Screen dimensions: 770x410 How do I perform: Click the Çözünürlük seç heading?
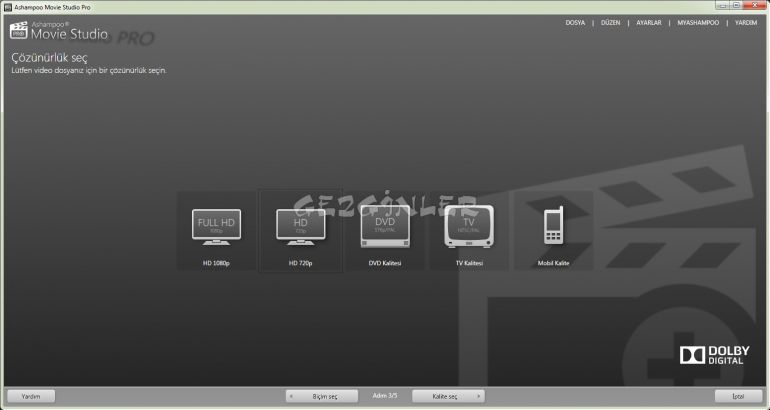(x=49, y=58)
